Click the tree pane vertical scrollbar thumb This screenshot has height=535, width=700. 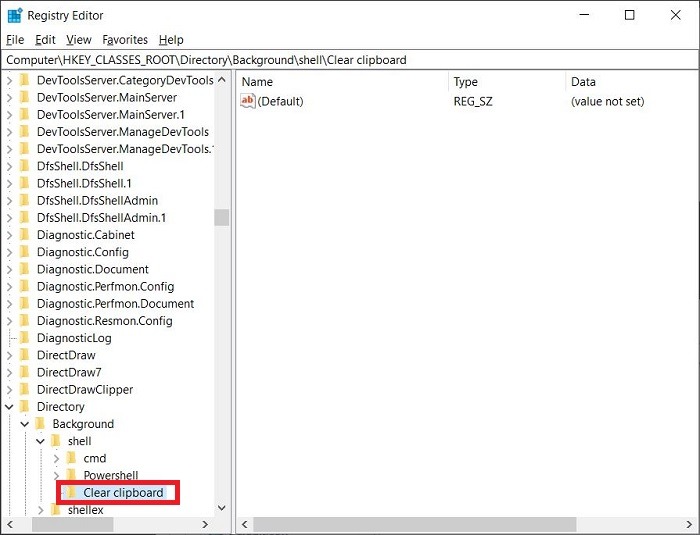[x=222, y=217]
